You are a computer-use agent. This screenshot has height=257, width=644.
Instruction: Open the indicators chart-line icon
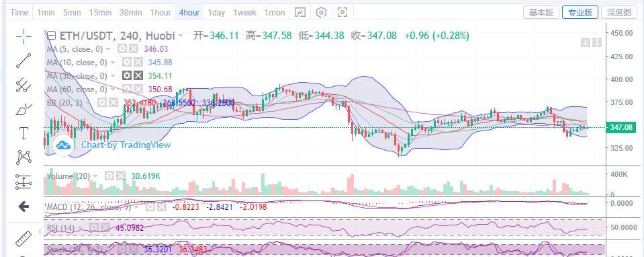pyautogui.click(x=301, y=13)
